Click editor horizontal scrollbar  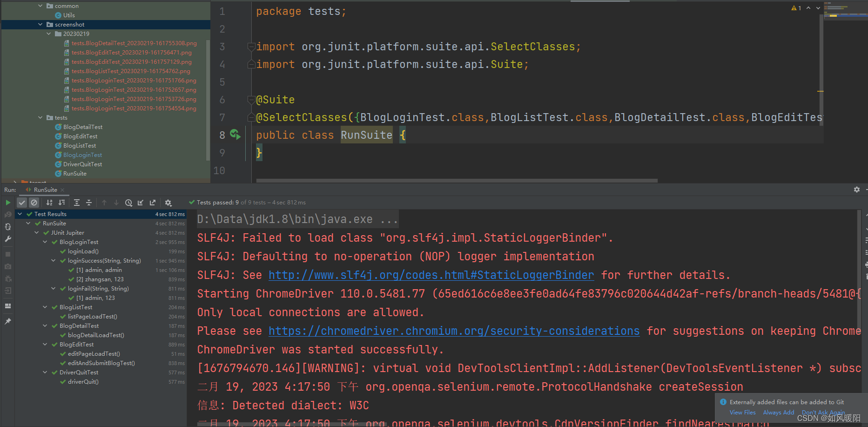457,181
